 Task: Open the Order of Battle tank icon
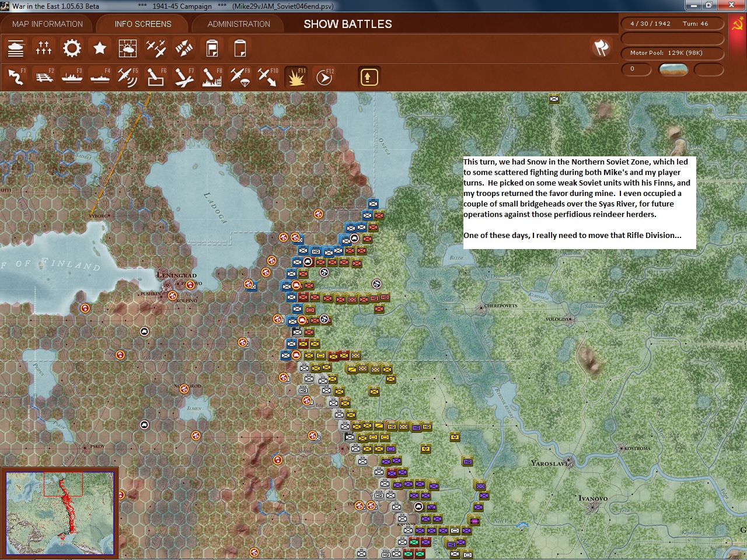(x=16, y=48)
